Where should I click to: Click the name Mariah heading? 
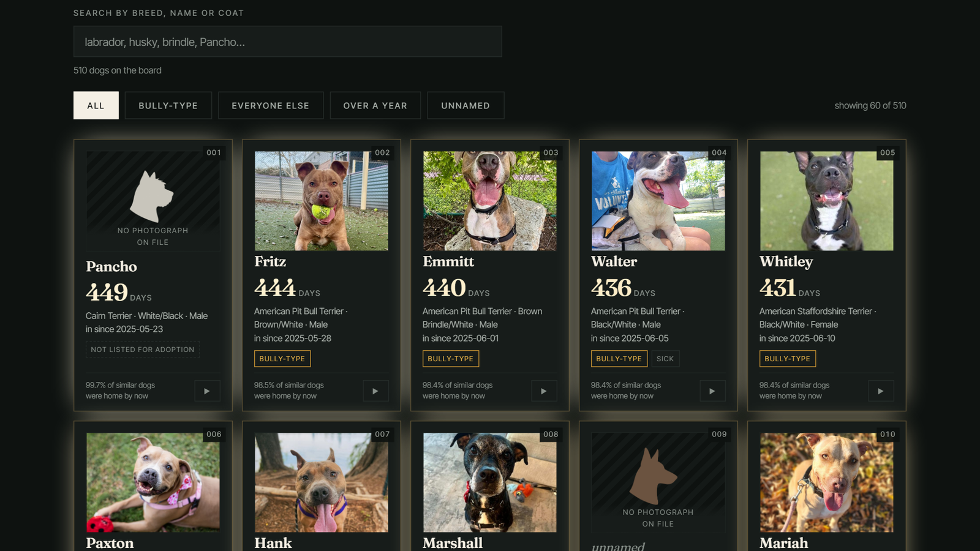click(x=784, y=543)
